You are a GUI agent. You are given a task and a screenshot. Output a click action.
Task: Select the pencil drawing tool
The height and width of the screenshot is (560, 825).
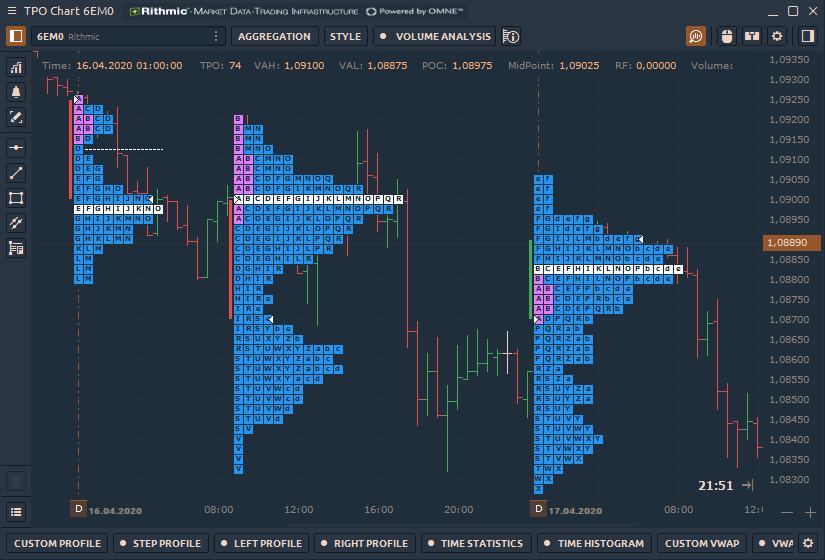click(x=16, y=117)
